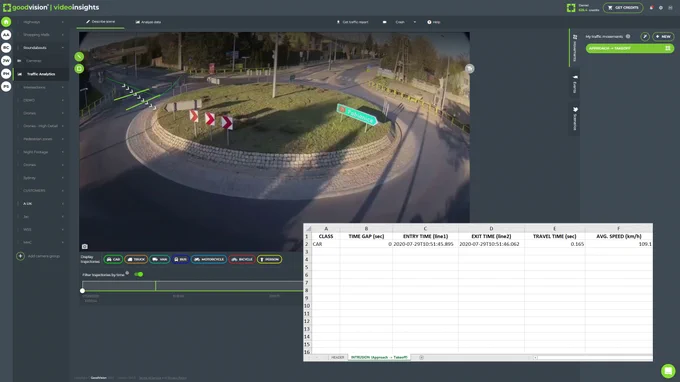Select the Approach → Takeoff movement
This screenshot has width=680, height=382.
pos(630,48)
